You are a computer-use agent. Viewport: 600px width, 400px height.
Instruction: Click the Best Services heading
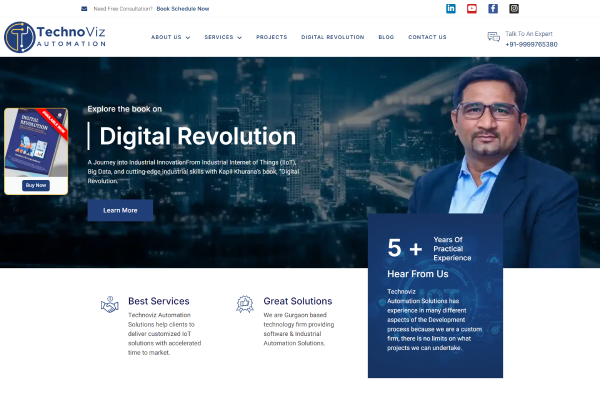point(158,301)
